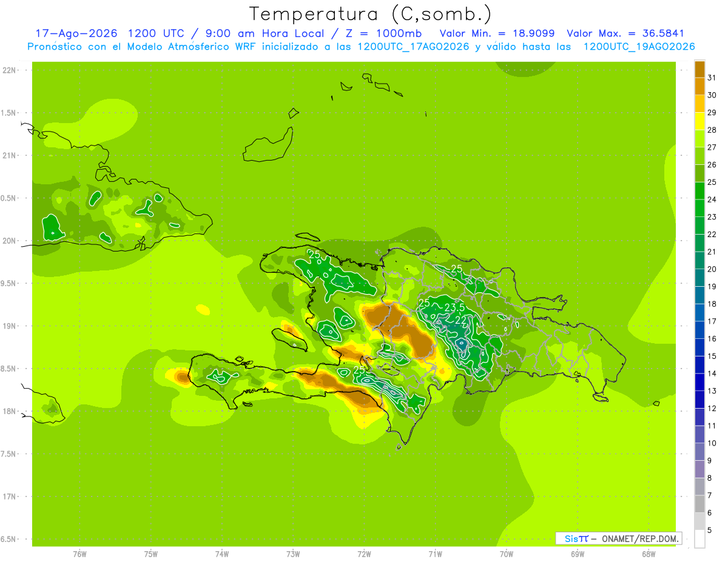Click the '72W' longitude axis label
Viewport: 728px width, 562px height.
(364, 554)
